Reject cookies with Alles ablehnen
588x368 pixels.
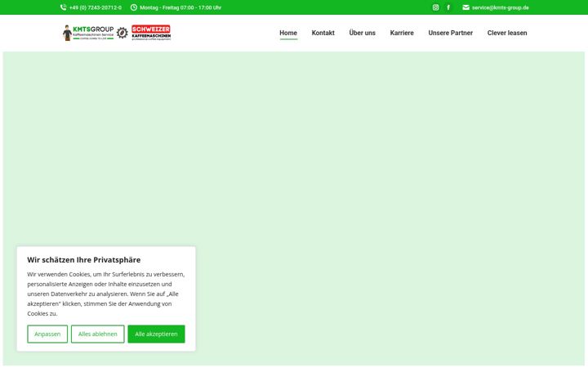(x=97, y=334)
